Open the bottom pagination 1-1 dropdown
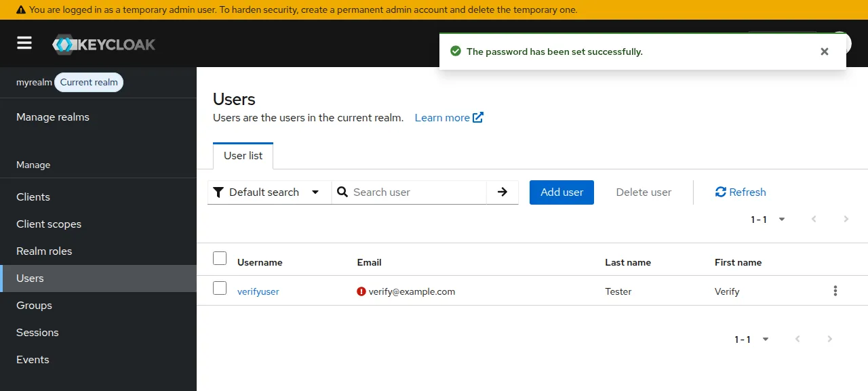Viewport: 868px width, 391px height. [751, 339]
